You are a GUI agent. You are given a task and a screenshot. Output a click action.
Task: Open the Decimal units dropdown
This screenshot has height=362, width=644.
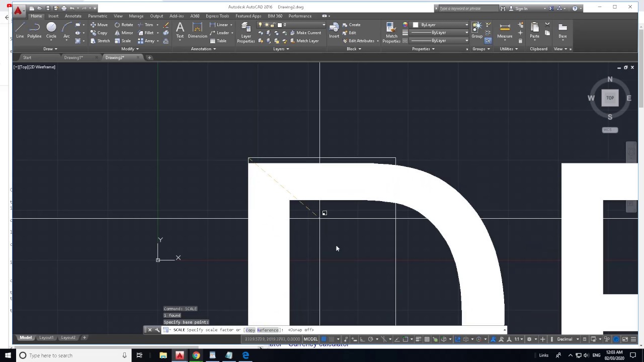point(568,339)
